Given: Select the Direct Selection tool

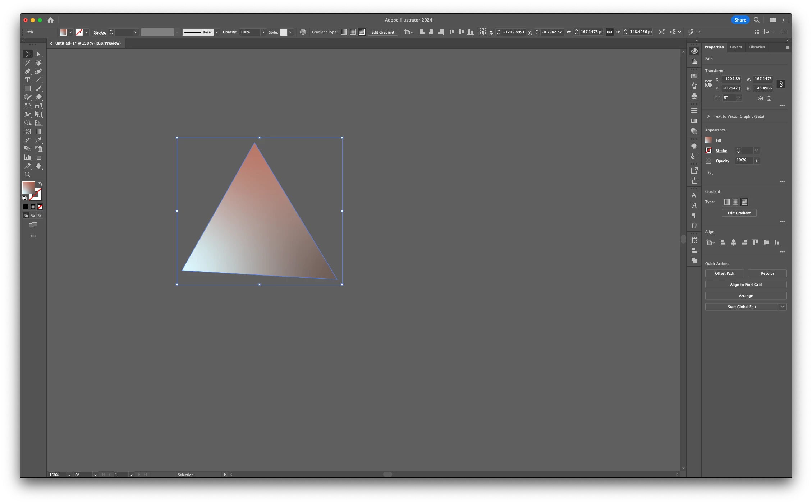Looking at the screenshot, I should [x=38, y=54].
